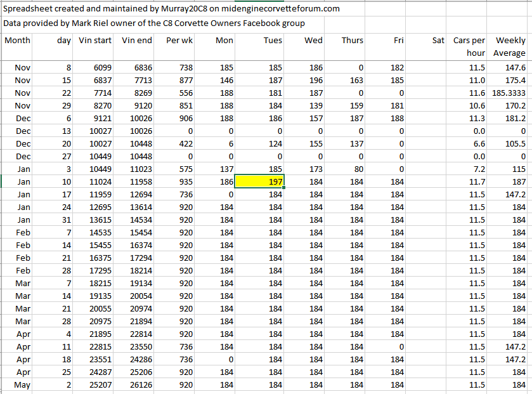The height and width of the screenshot is (394, 532).
Task: Select the 'Weekly Average' header cell
Action: (509, 46)
